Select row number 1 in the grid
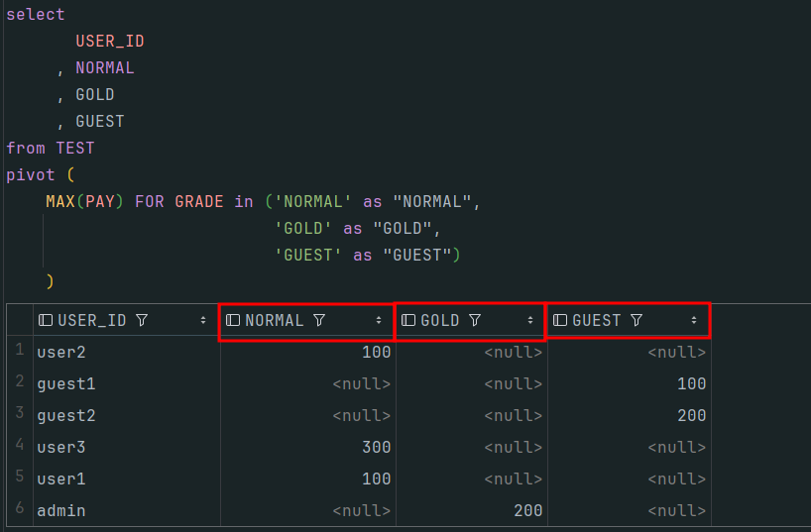Viewport: 811px width, 532px height. tap(20, 350)
